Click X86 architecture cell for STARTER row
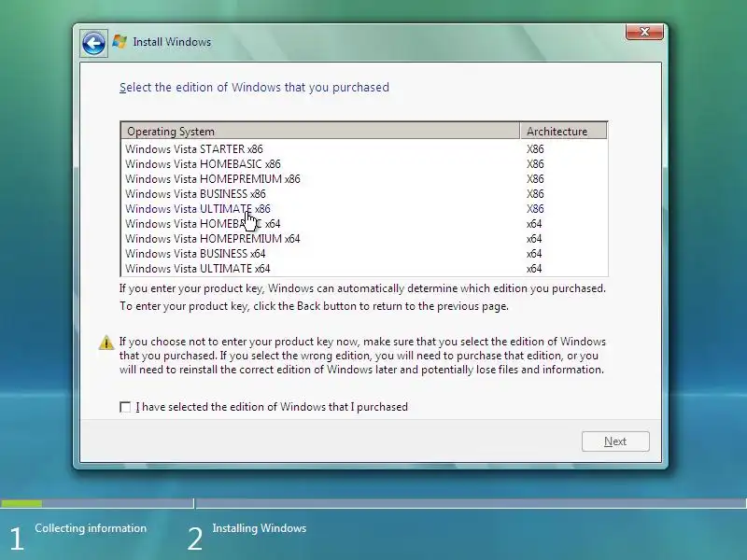Viewport: 747px width, 560px height. [535, 149]
